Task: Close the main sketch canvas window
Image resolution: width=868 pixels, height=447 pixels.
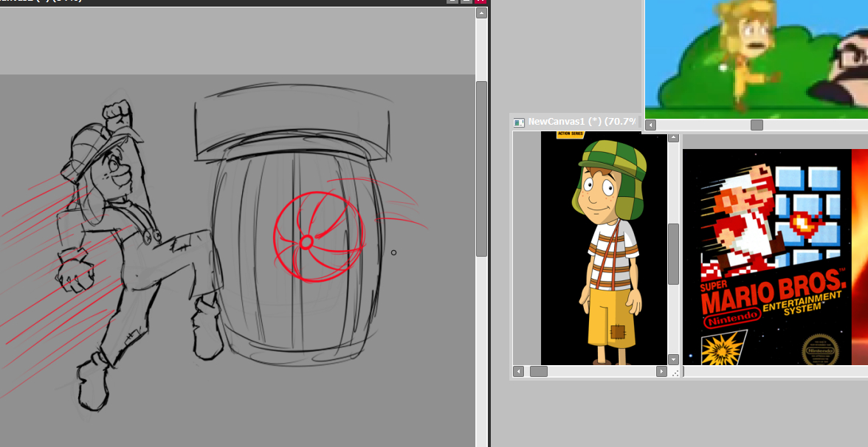Action: (480, 1)
